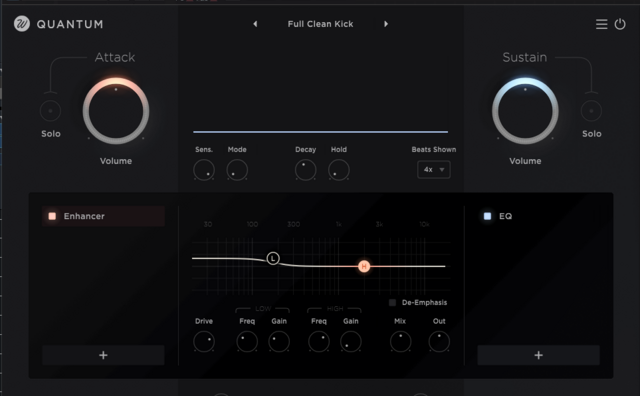The width and height of the screenshot is (640, 396).
Task: Click the Hold knob
Action: (x=339, y=170)
